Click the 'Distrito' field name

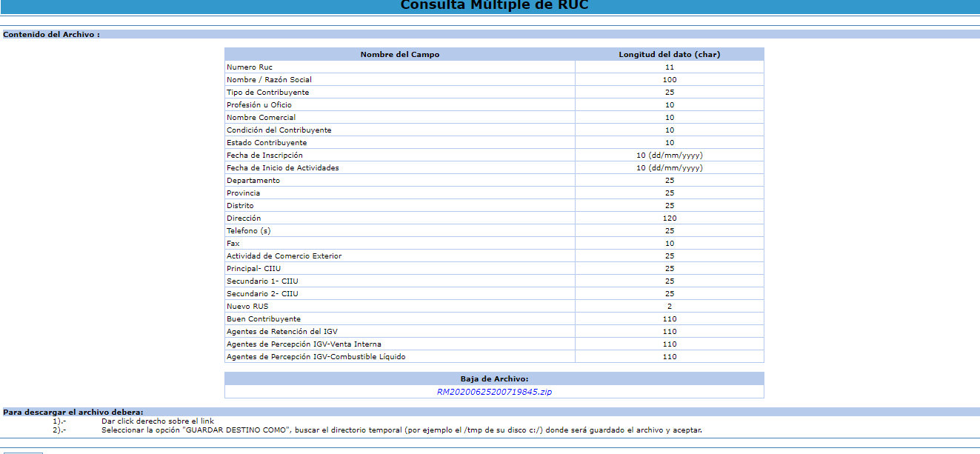[x=240, y=206]
